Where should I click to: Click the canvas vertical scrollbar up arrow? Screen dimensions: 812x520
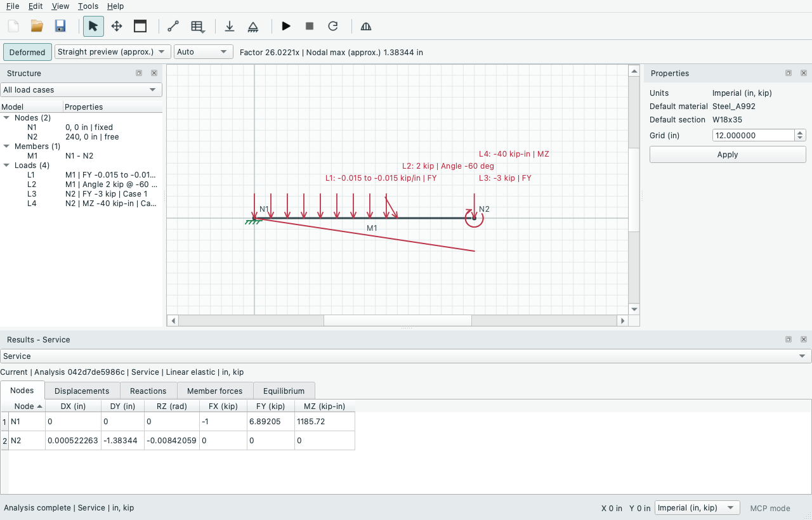coord(634,71)
